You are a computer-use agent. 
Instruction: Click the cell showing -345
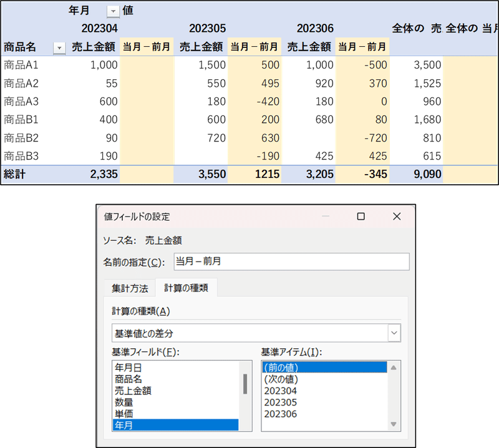click(376, 174)
